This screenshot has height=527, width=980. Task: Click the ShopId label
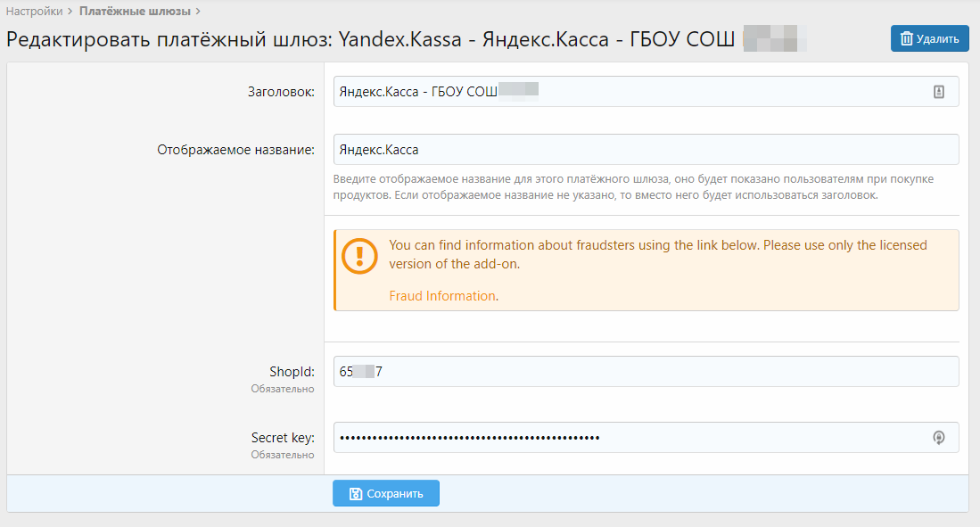pyautogui.click(x=292, y=371)
